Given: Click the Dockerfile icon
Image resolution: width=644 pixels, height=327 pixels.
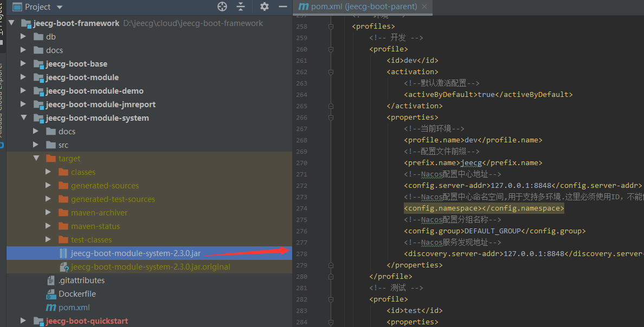Looking at the screenshot, I should tap(51, 294).
